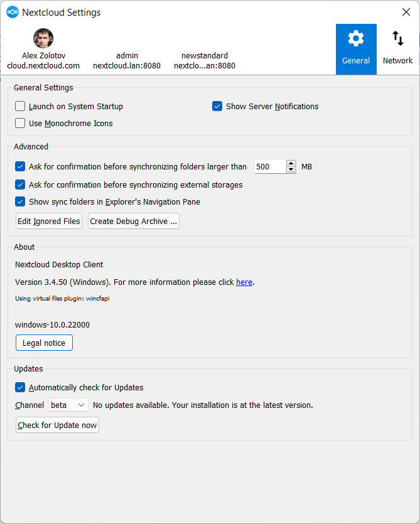Close the Nextcloud Settings window
Image resolution: width=420 pixels, height=524 pixels.
tap(406, 12)
